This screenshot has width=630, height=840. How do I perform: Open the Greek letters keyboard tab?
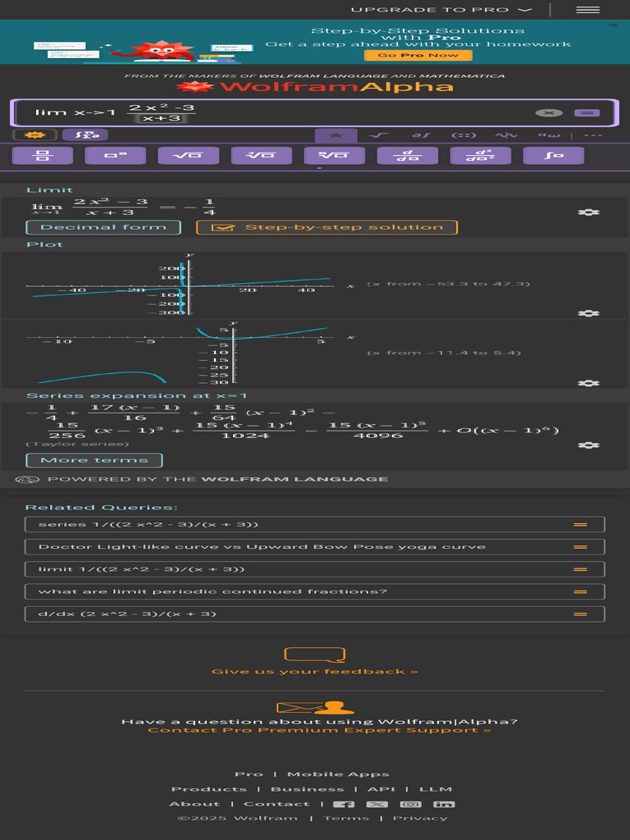[549, 135]
